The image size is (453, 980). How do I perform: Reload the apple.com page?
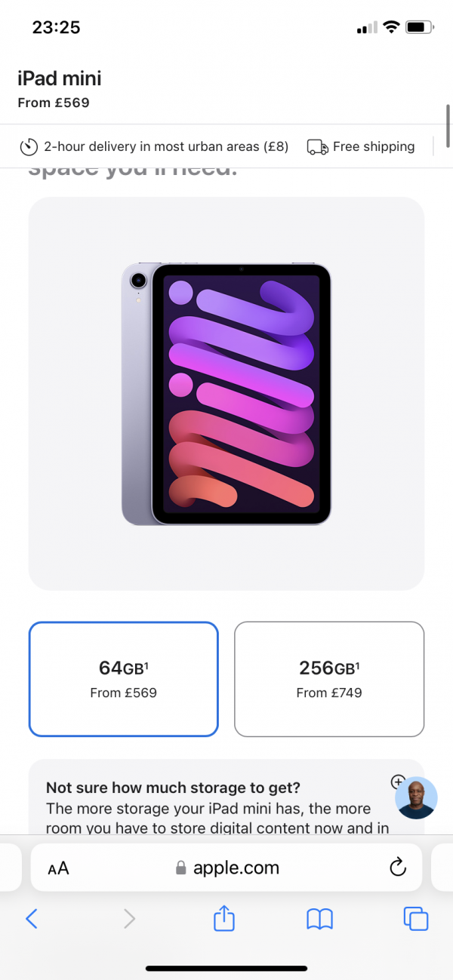(x=398, y=868)
